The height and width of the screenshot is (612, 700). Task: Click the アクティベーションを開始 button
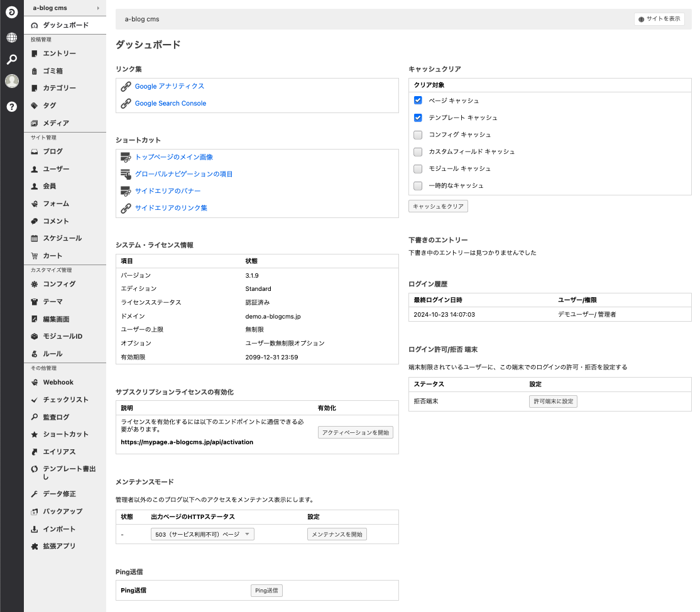[x=356, y=432]
